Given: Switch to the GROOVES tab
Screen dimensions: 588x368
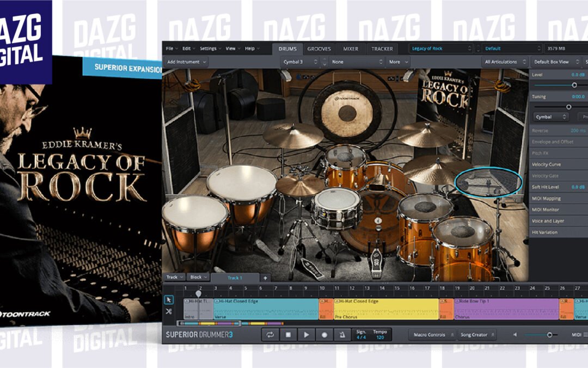Looking at the screenshot, I should click(x=319, y=49).
